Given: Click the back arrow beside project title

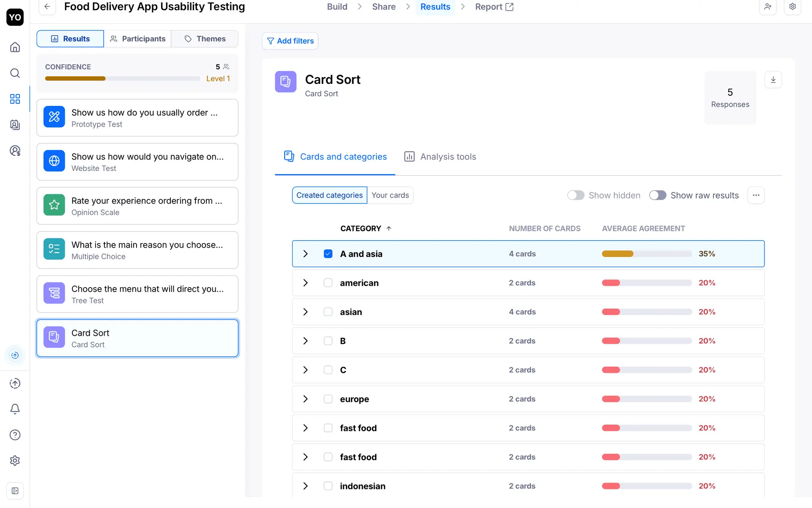Looking at the screenshot, I should (x=47, y=7).
